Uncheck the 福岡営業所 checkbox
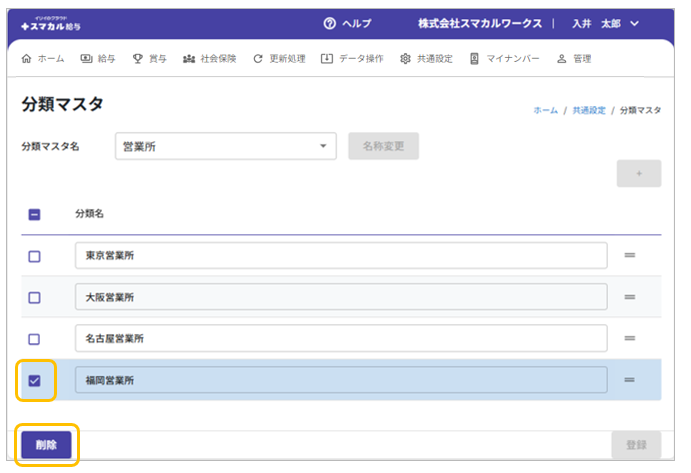This screenshot has width=691, height=473. point(34,380)
